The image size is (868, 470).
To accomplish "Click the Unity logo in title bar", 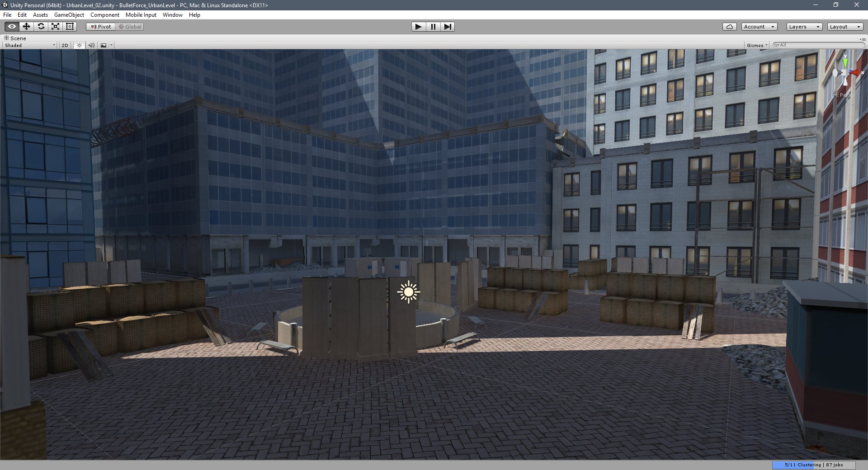I will point(5,5).
